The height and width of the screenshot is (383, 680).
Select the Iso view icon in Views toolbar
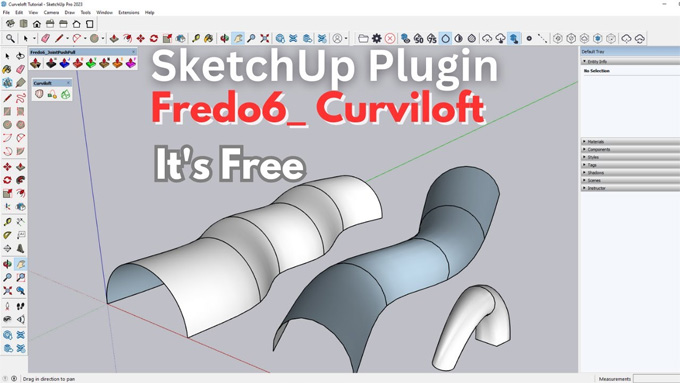[x=10, y=23]
